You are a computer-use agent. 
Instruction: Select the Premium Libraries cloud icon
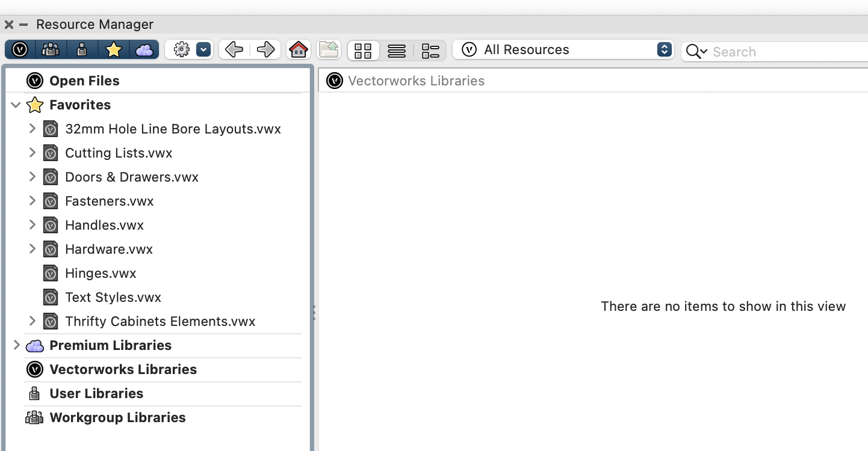144,49
